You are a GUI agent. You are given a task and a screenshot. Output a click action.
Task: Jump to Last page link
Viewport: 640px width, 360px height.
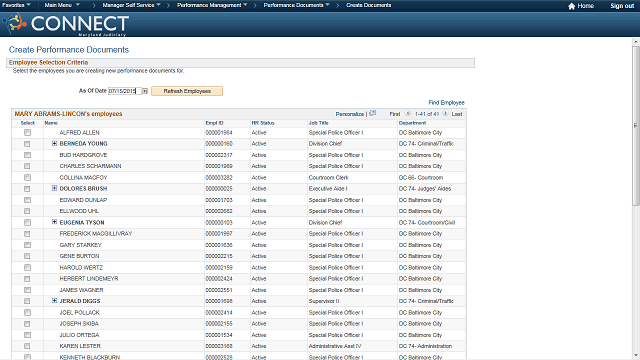457,114
